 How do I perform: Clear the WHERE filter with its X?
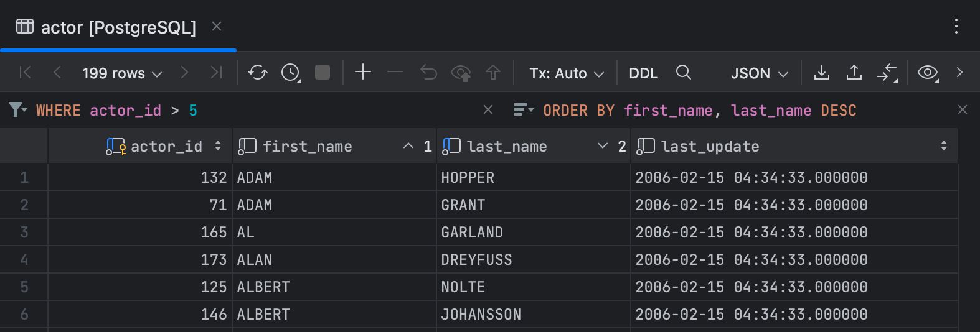click(488, 110)
